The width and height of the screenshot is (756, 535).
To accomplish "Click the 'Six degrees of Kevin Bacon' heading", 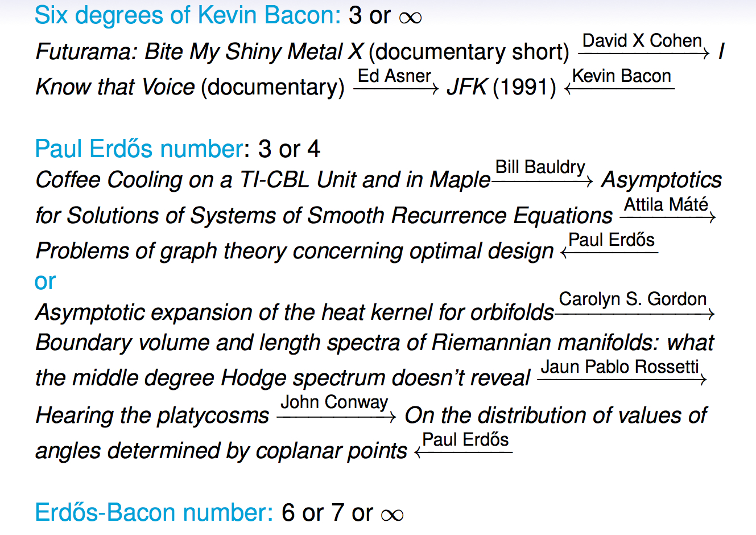I will click(x=188, y=15).
